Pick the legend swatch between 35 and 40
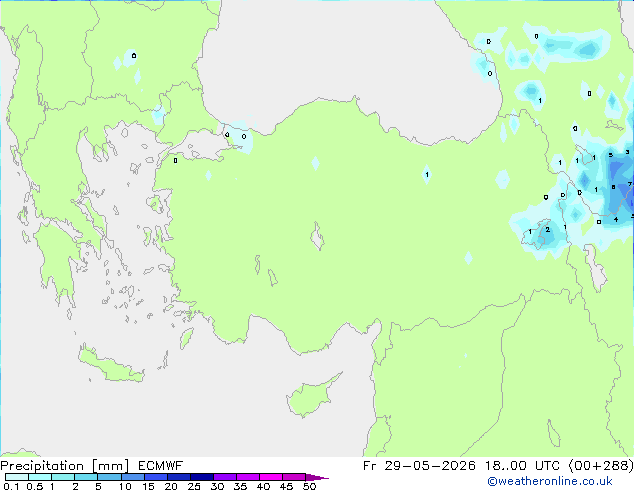The image size is (634, 490). coord(248,477)
